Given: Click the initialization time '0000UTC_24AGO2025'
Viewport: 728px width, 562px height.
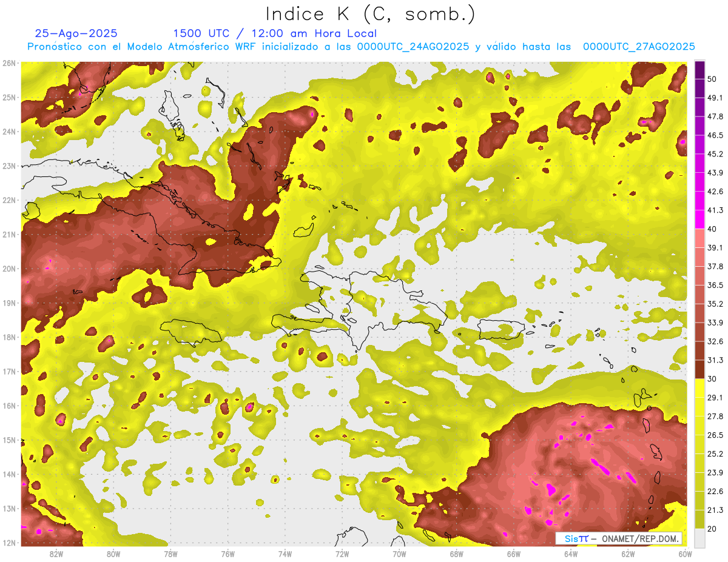Looking at the screenshot, I should pos(413,47).
